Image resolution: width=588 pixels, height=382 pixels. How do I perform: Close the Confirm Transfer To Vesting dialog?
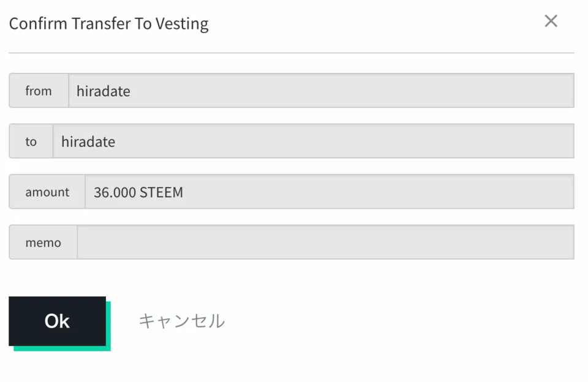tap(551, 21)
